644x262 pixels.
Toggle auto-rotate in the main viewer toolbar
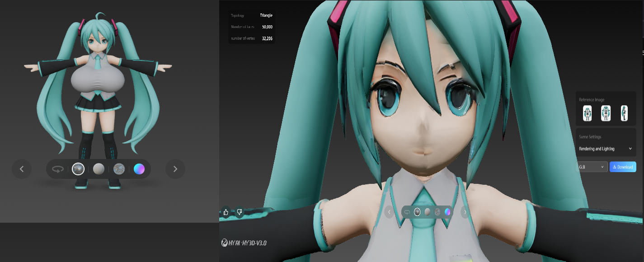tap(407, 211)
